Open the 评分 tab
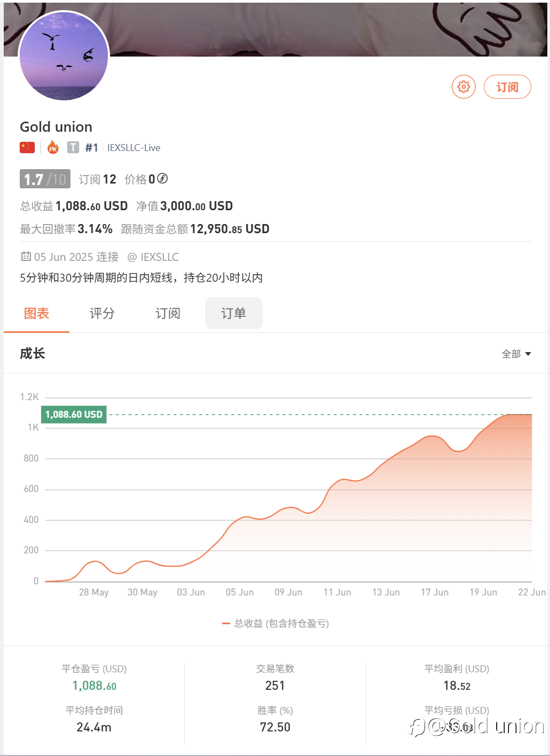 click(102, 313)
